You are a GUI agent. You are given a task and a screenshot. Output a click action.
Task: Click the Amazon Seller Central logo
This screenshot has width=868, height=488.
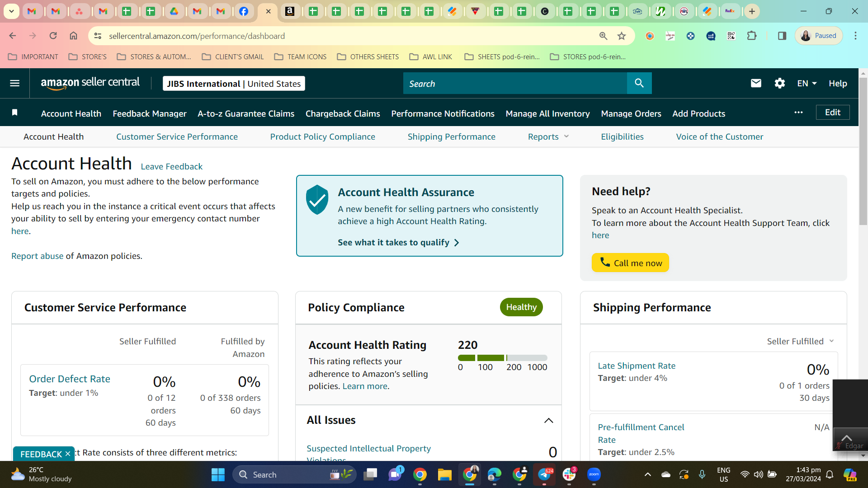coord(90,83)
